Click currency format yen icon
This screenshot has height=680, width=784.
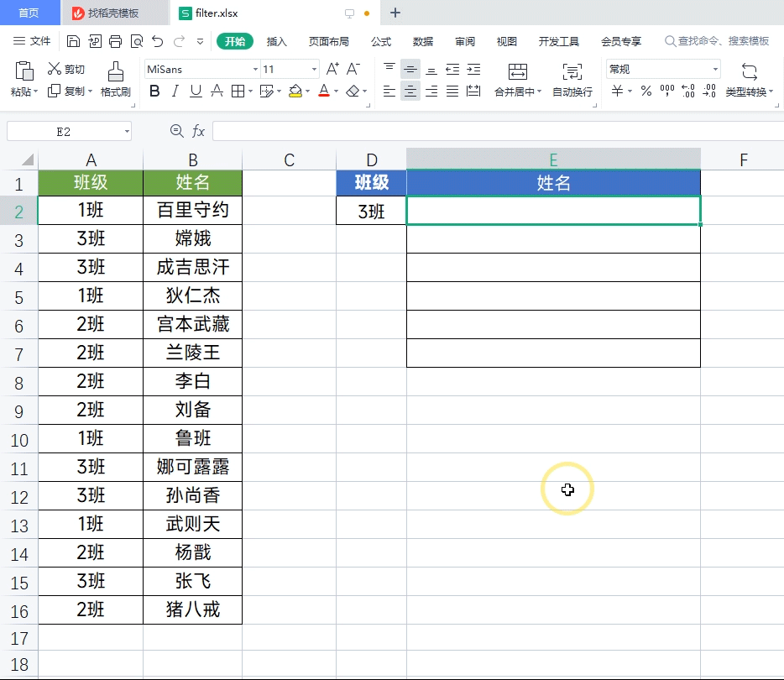click(x=618, y=91)
